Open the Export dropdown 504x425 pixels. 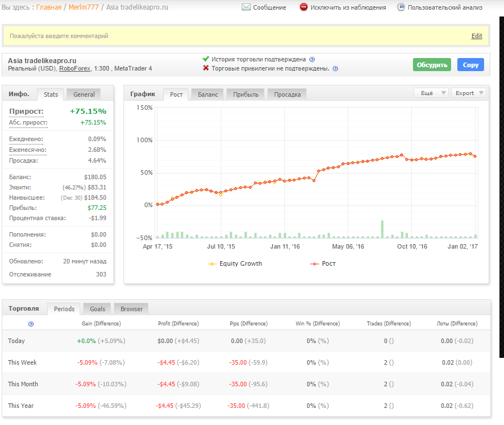tap(469, 93)
